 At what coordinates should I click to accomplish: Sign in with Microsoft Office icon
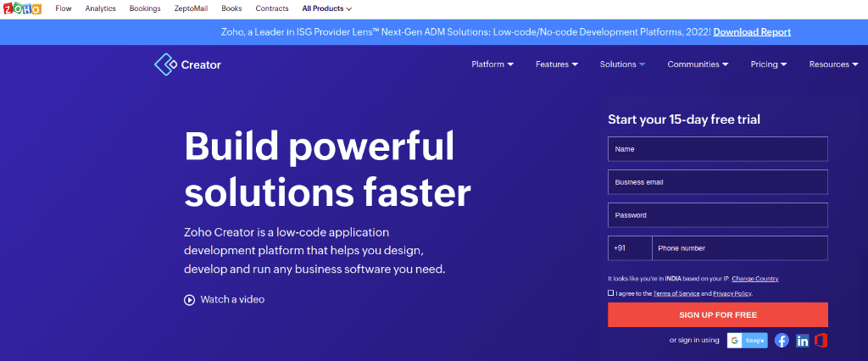(x=821, y=341)
